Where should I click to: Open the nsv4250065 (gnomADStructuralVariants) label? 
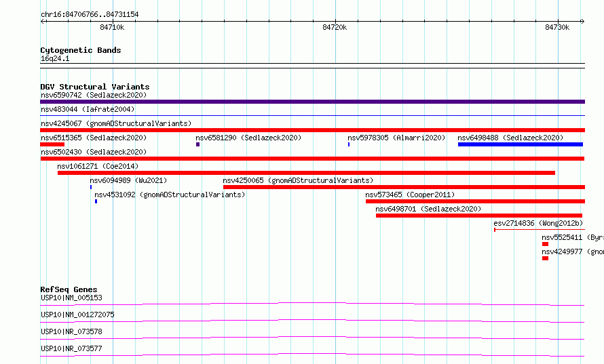298,180
